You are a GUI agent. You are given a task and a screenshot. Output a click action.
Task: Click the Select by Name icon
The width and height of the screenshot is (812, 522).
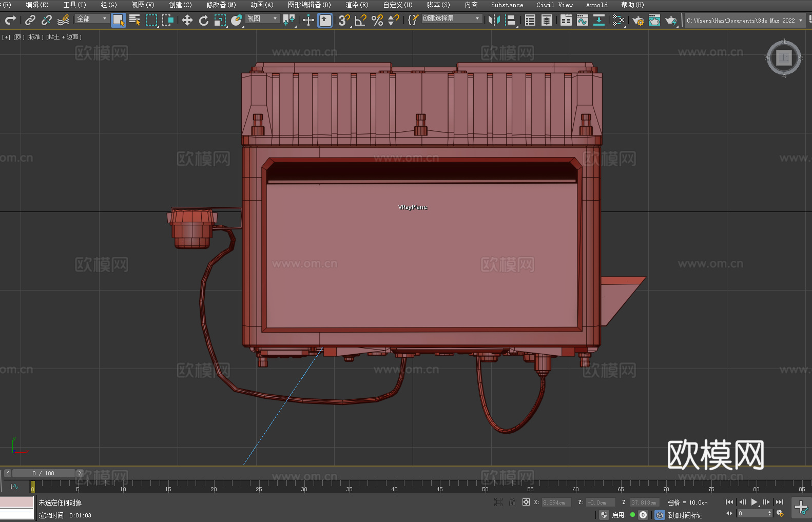tap(134, 21)
